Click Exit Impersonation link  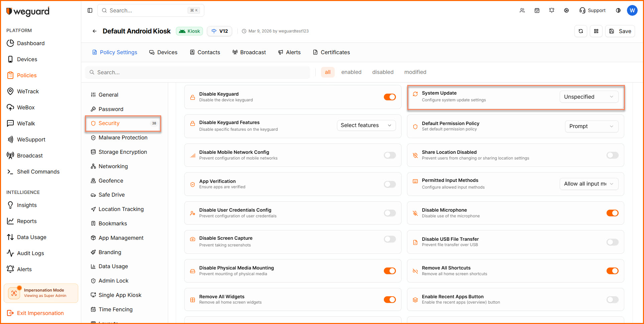(40, 313)
